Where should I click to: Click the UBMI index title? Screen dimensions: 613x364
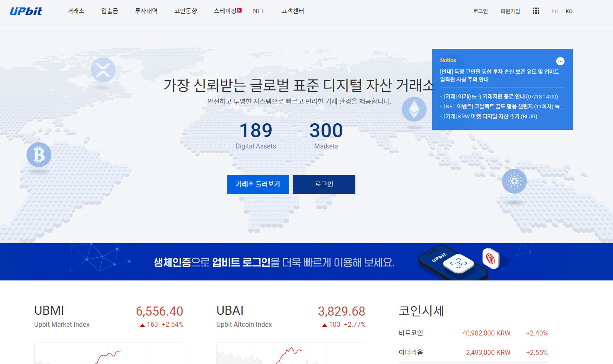click(x=49, y=311)
